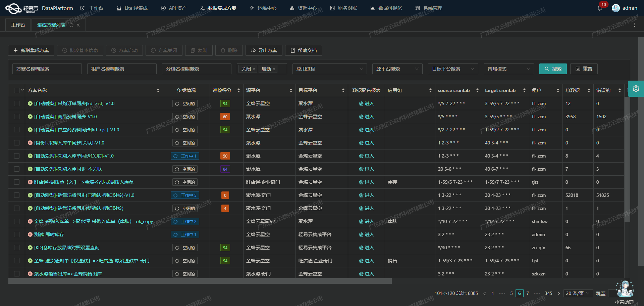Open the 运维中心 menu
This screenshot has height=306, width=644.
click(x=263, y=8)
